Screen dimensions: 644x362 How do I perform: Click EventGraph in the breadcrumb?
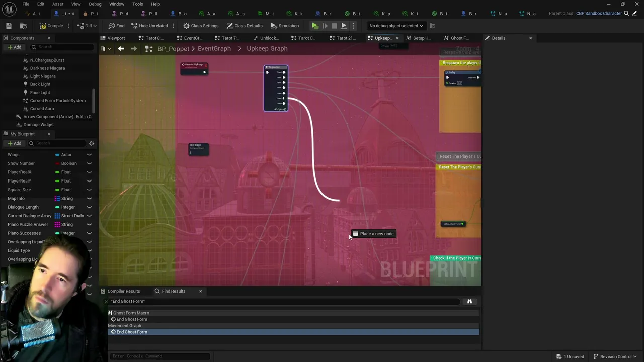214,48
